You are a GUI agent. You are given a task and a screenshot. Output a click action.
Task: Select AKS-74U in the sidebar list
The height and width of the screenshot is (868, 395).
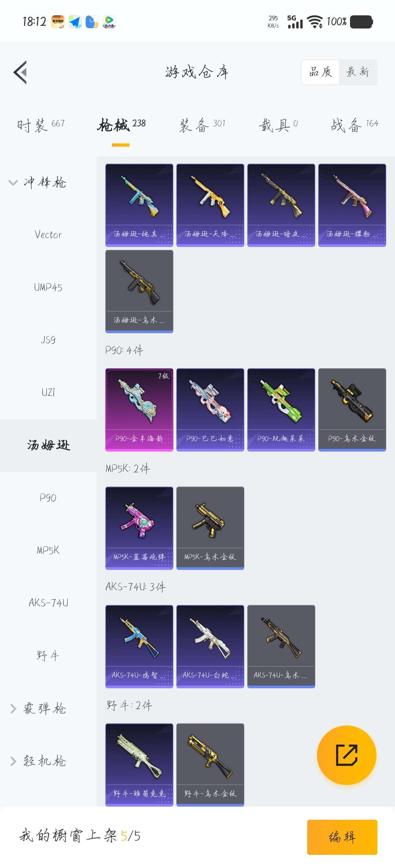point(48,602)
